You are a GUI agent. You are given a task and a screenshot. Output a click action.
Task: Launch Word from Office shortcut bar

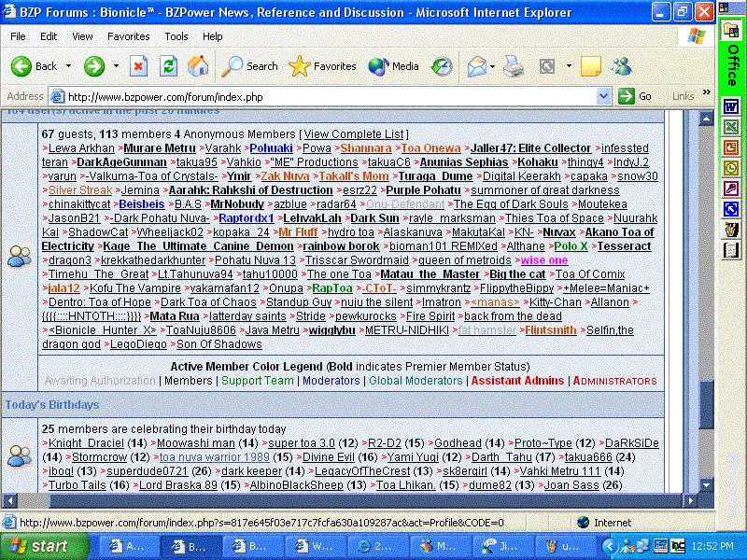(x=731, y=105)
